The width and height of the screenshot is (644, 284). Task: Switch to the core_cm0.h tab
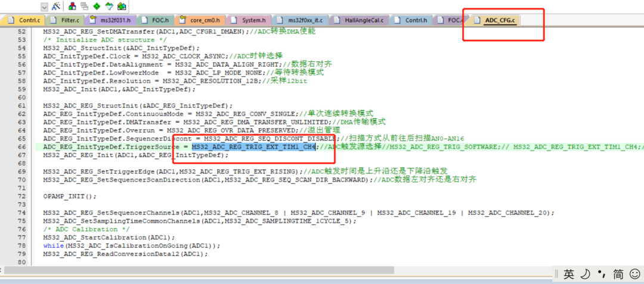[200, 20]
